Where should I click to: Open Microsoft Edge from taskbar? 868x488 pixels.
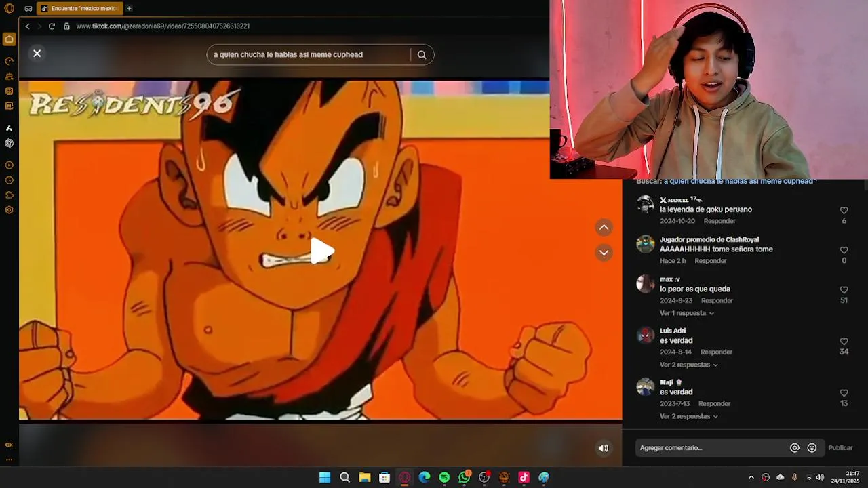(425, 477)
